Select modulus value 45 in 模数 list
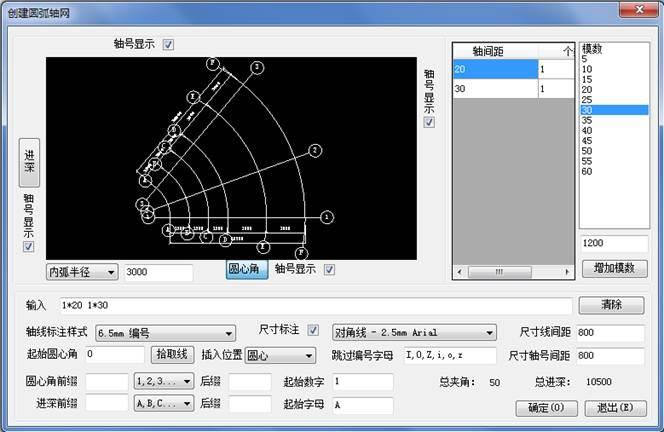664x432 pixels. [x=586, y=141]
